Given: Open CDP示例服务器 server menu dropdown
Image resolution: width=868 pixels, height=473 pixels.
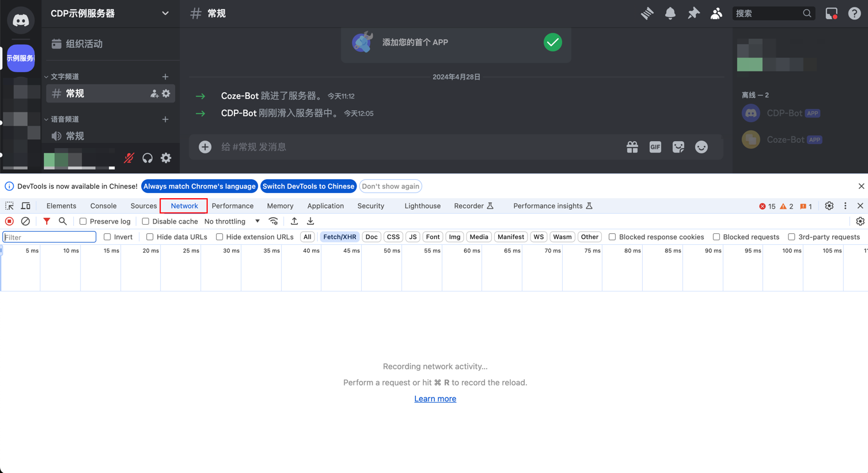Looking at the screenshot, I should (x=110, y=13).
